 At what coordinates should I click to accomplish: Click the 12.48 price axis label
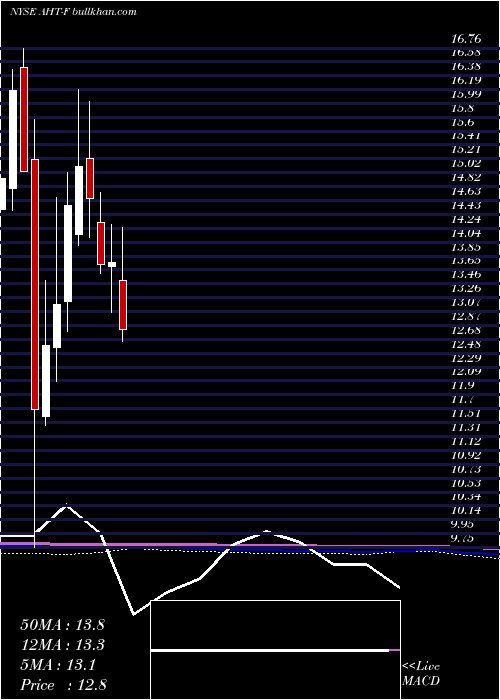[x=466, y=344]
